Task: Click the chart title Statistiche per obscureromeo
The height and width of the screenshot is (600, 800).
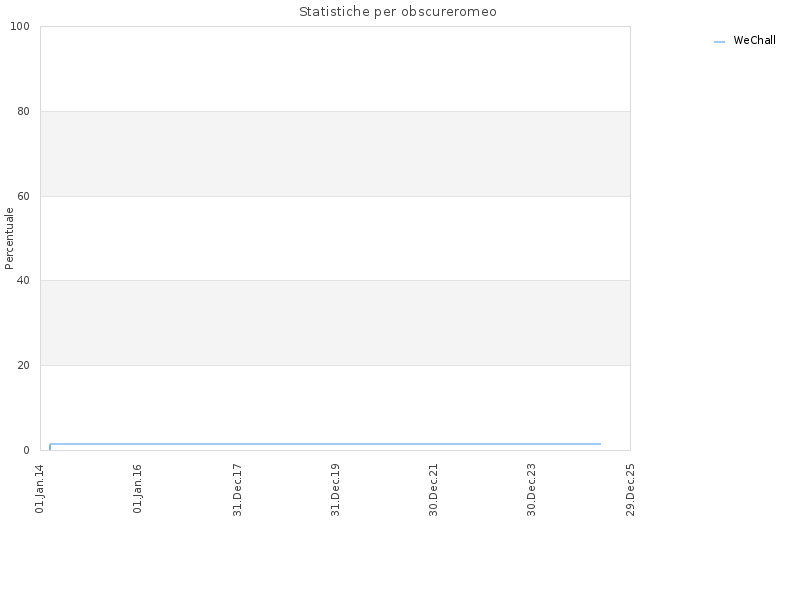Action: [x=397, y=12]
